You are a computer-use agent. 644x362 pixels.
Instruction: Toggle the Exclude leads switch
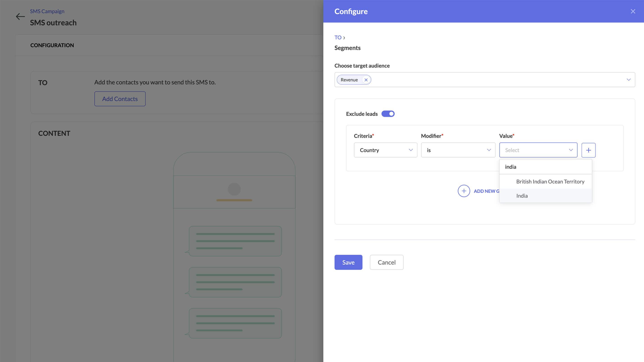(388, 114)
